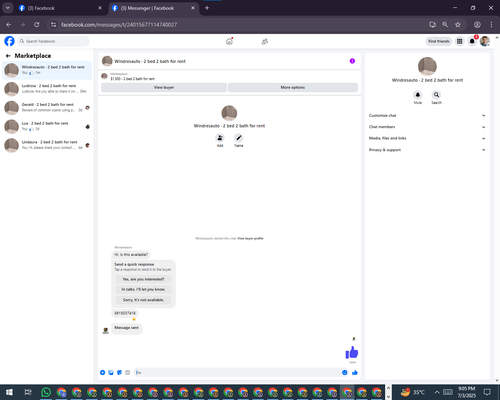This screenshot has width=500, height=400.
Task: Expand the Customize chat section
Action: tap(427, 115)
